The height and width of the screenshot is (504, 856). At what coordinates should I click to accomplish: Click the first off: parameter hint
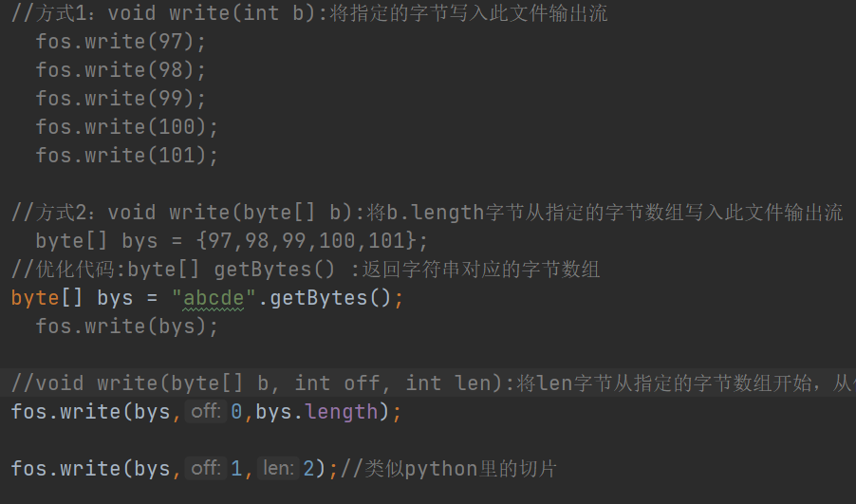205,411
